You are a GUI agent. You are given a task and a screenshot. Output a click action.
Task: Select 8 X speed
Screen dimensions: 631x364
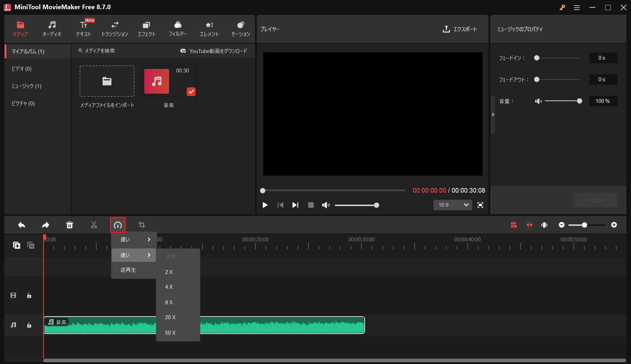(x=178, y=303)
